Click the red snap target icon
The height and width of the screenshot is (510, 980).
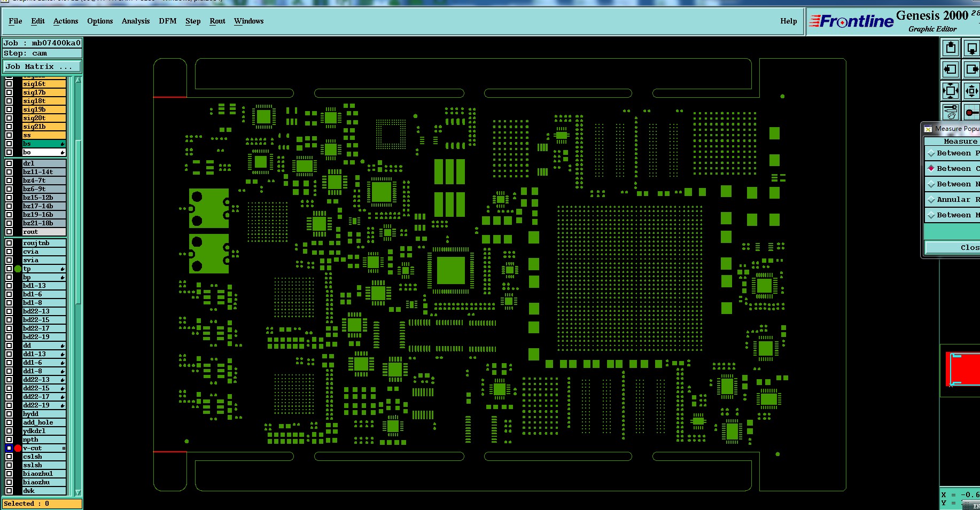(x=971, y=112)
